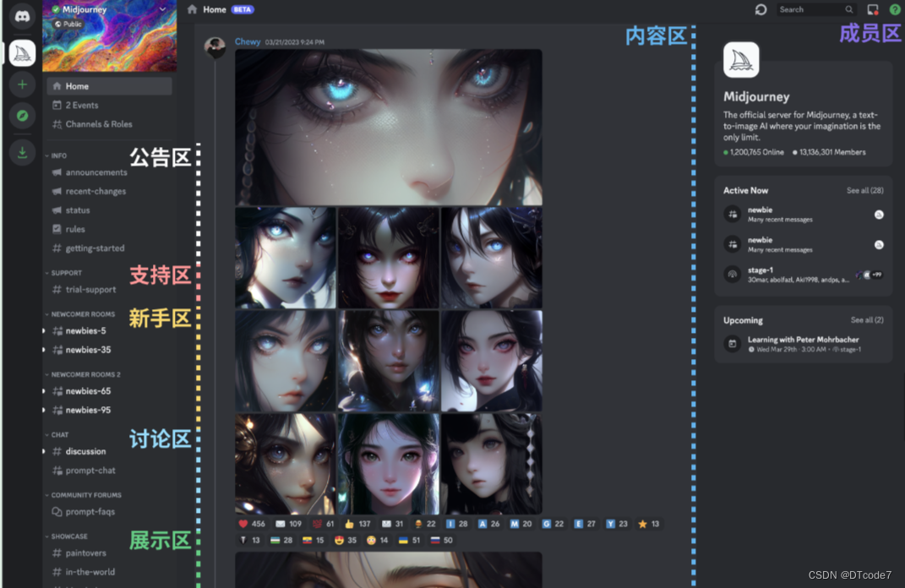Click the Search field

[815, 9]
